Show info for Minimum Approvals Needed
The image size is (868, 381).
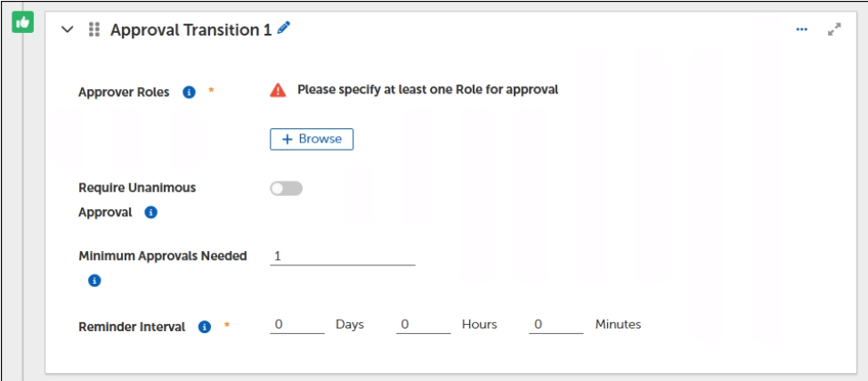[x=94, y=280]
